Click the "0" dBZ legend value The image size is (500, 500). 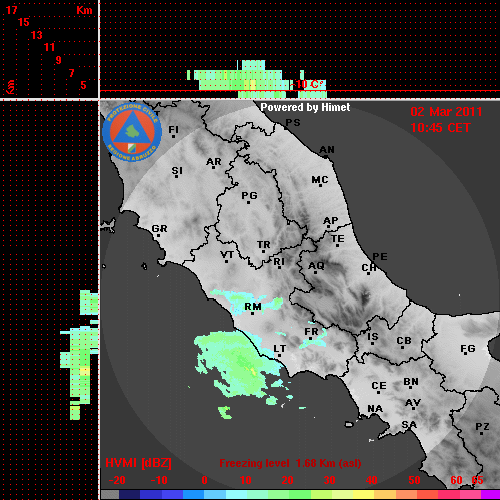pyautogui.click(x=204, y=480)
